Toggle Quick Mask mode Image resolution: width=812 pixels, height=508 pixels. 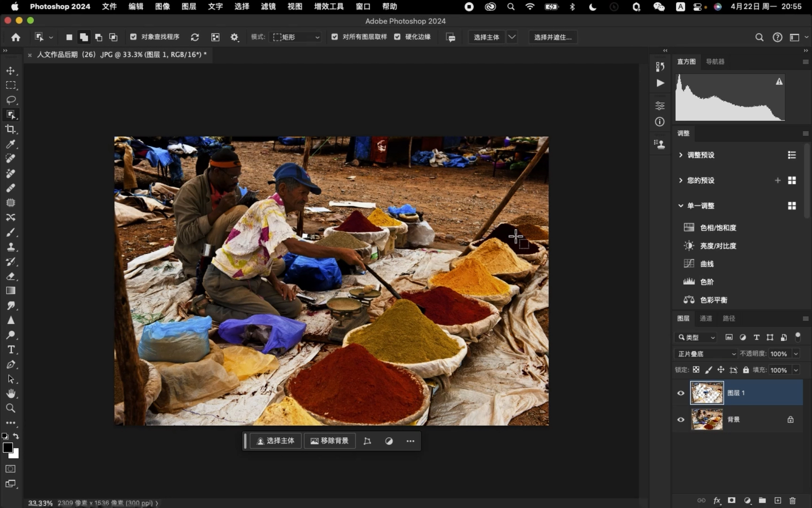(10, 469)
